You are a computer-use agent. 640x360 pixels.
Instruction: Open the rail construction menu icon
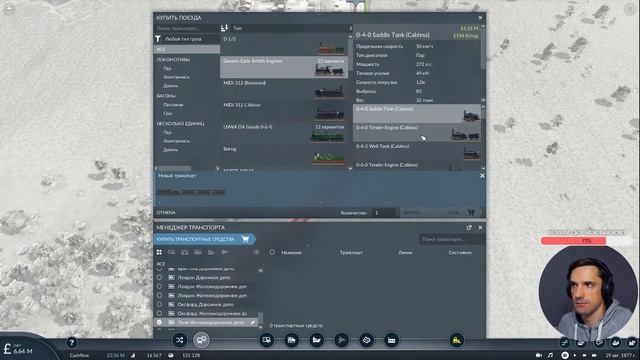pyautogui.click(x=291, y=340)
